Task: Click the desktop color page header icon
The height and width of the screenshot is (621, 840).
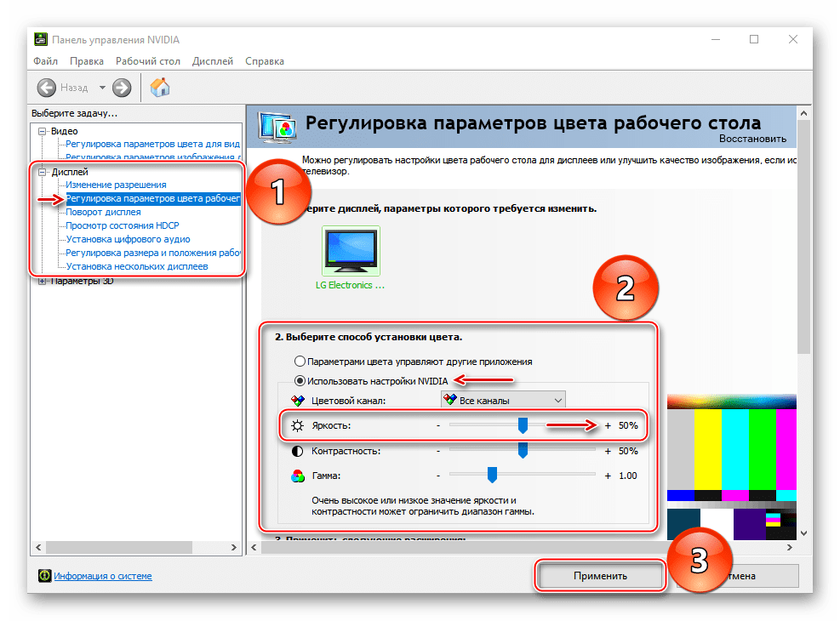Action: point(277,127)
